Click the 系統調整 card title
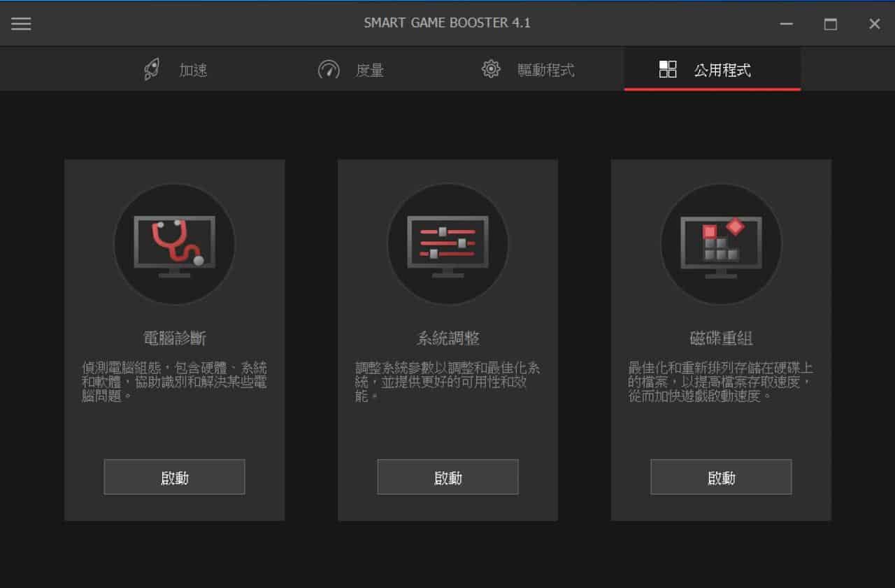The width and height of the screenshot is (895, 588). coord(448,339)
